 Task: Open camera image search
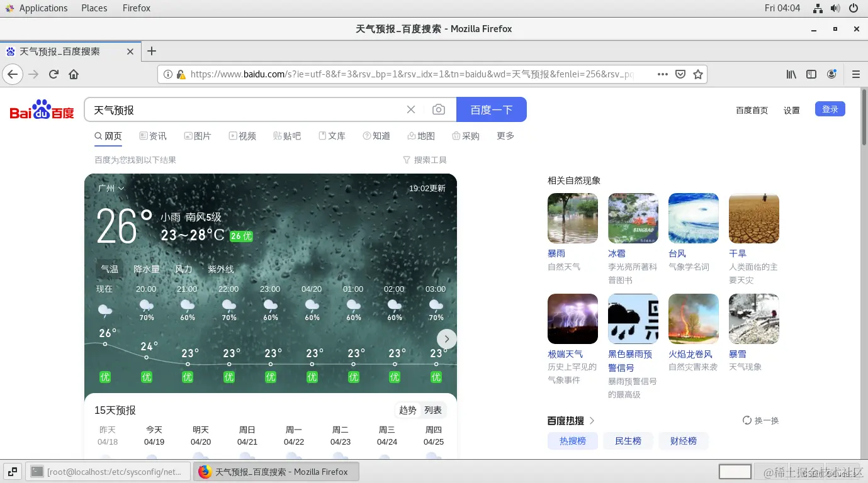(439, 109)
